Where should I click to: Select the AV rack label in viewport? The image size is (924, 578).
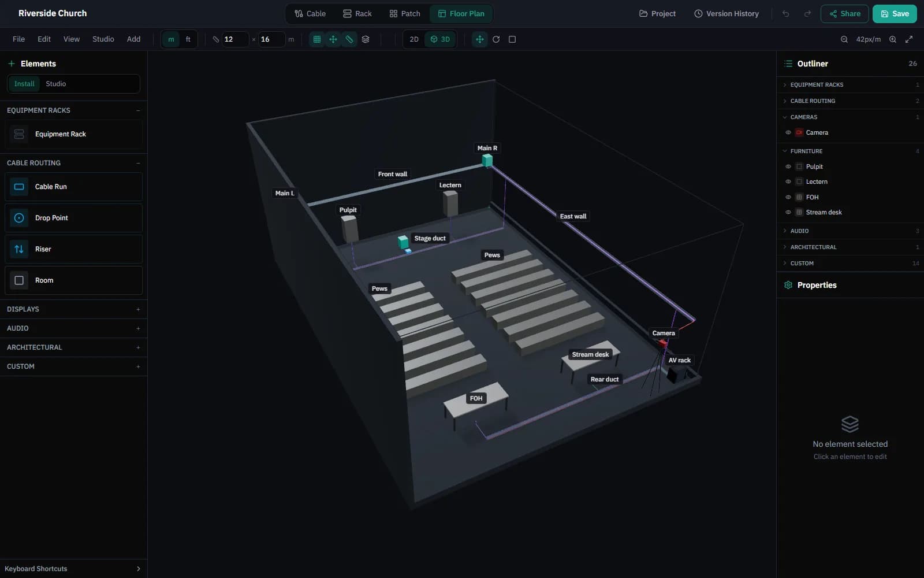point(680,360)
